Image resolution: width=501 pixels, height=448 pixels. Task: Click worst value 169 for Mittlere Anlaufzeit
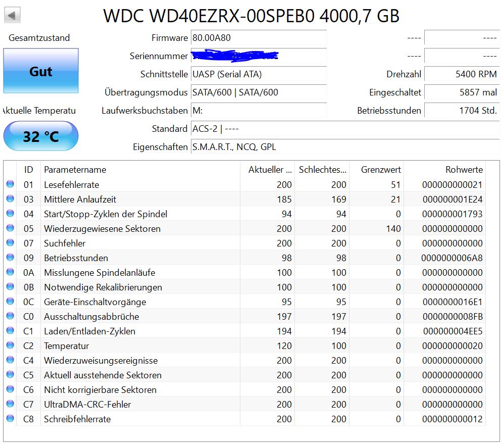(x=339, y=200)
